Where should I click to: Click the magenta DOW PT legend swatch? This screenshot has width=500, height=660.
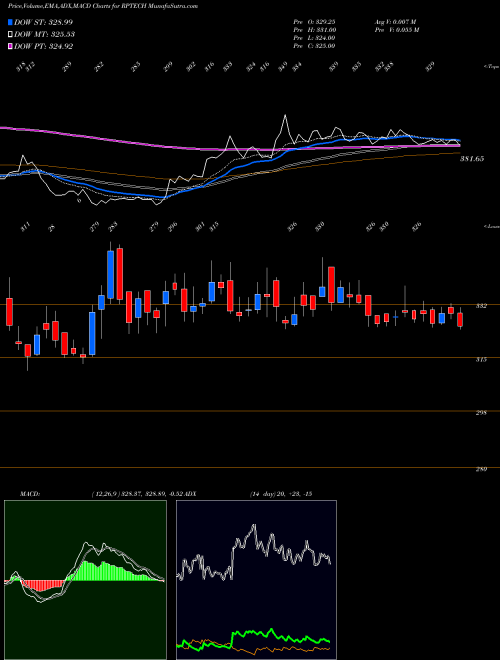click(10, 46)
